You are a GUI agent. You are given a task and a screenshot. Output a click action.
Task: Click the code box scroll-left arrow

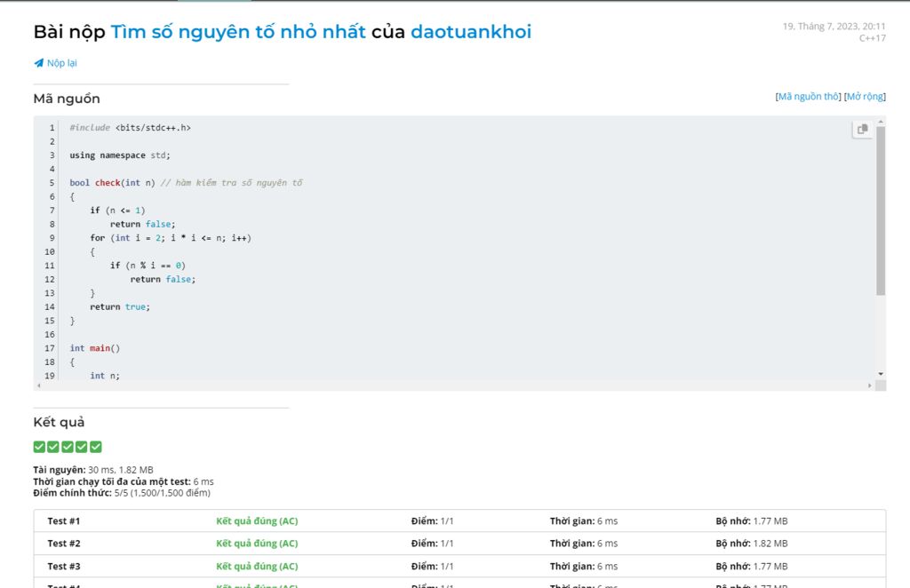click(x=38, y=385)
